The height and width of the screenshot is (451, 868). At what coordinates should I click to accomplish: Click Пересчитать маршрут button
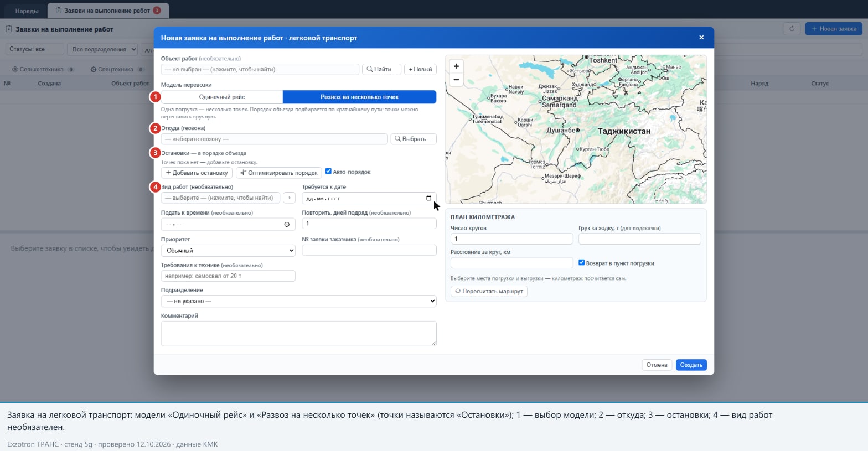coord(489,291)
